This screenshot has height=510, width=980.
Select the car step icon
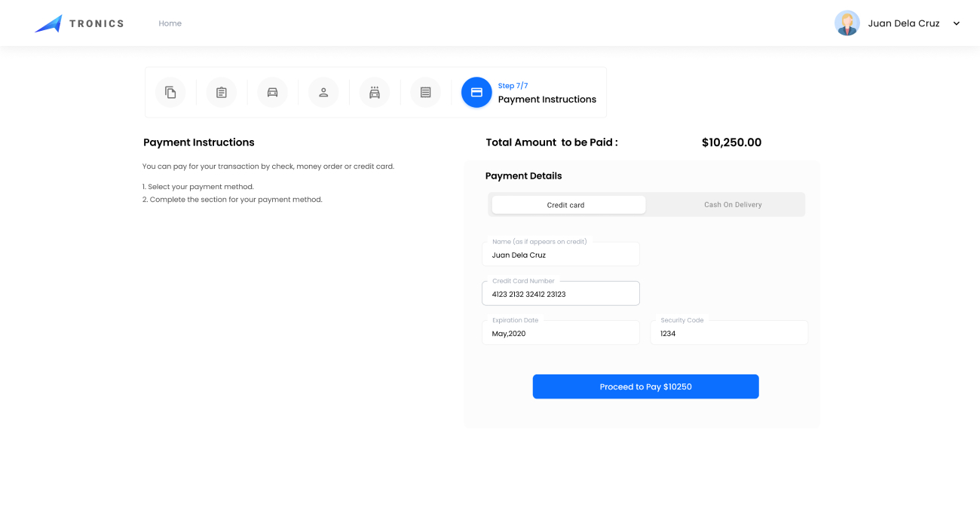click(x=273, y=93)
